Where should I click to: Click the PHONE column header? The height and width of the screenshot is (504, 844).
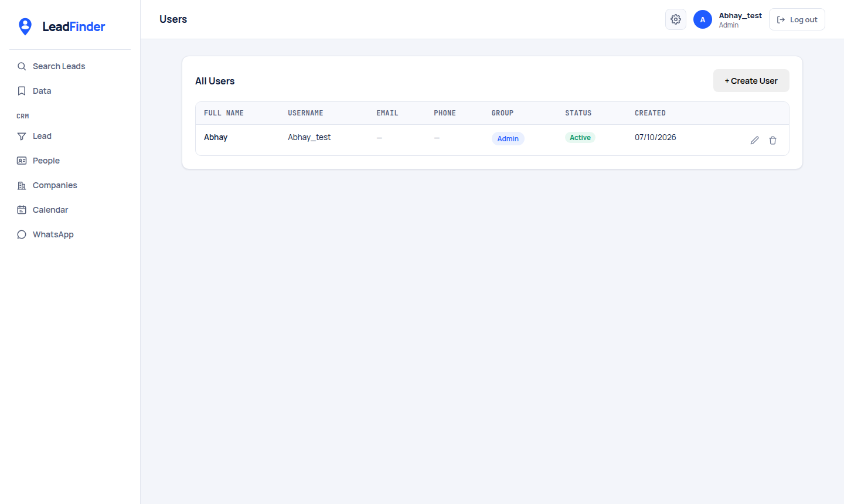click(445, 113)
